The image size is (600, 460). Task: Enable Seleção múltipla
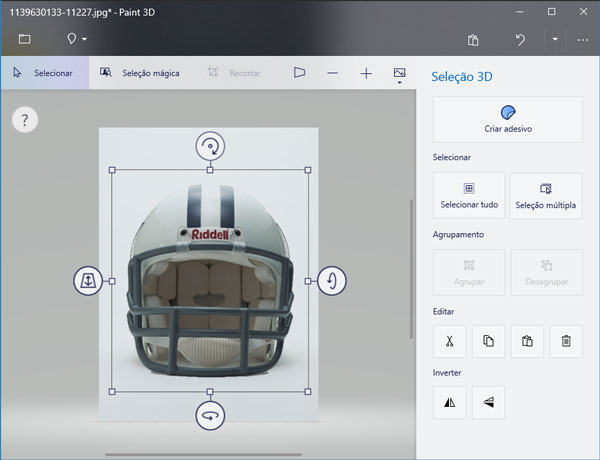pyautogui.click(x=546, y=196)
